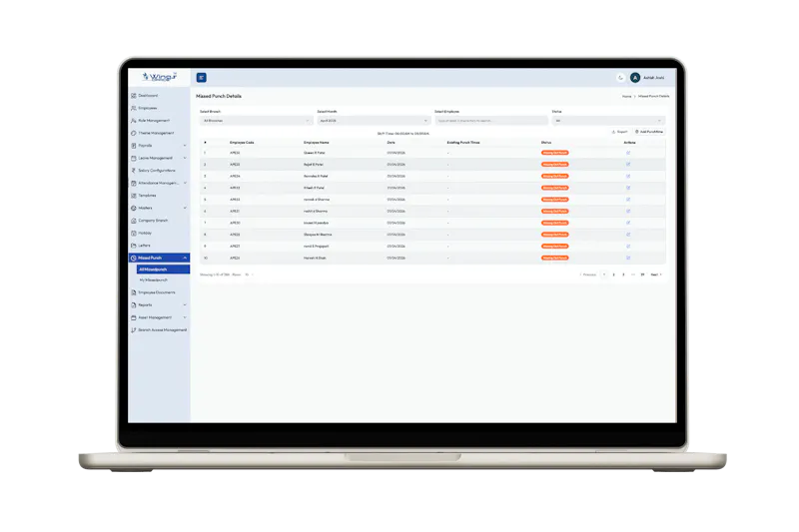This screenshot has width=799, height=532.
Task: Focus the Select Employee search field
Action: [x=491, y=121]
